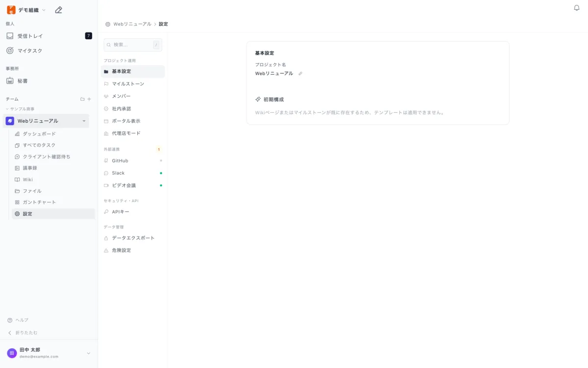Click the 田中 太郎 avatar
The image size is (588, 368).
click(x=12, y=353)
